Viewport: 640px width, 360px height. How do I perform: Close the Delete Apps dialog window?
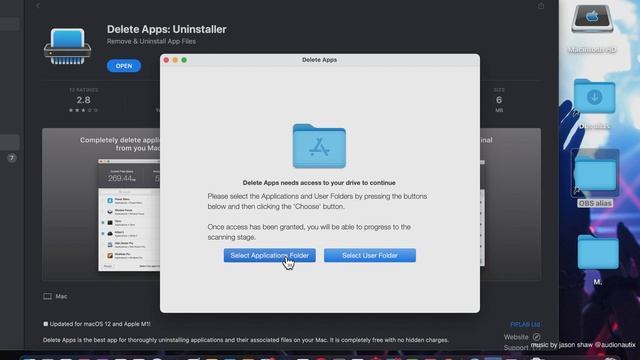(x=166, y=60)
